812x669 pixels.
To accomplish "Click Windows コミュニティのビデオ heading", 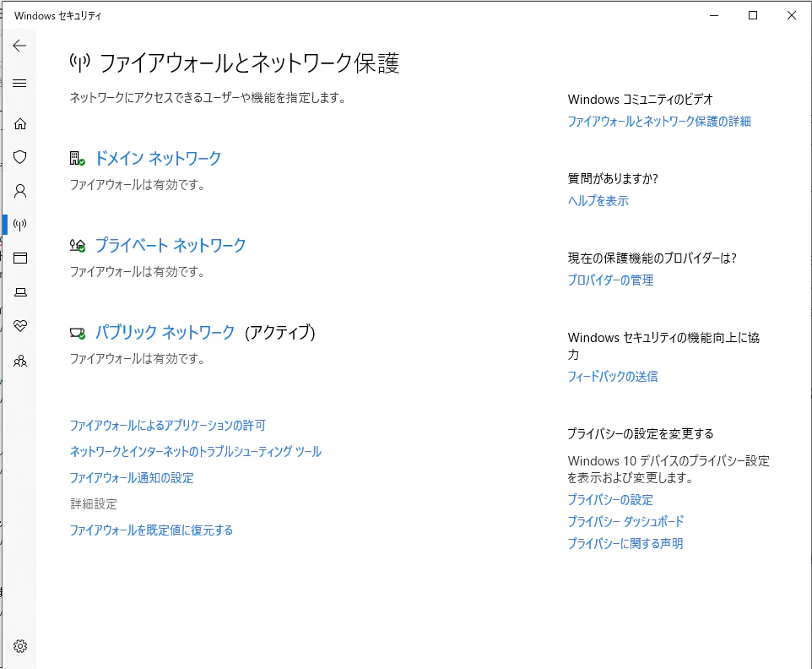I will point(640,99).
